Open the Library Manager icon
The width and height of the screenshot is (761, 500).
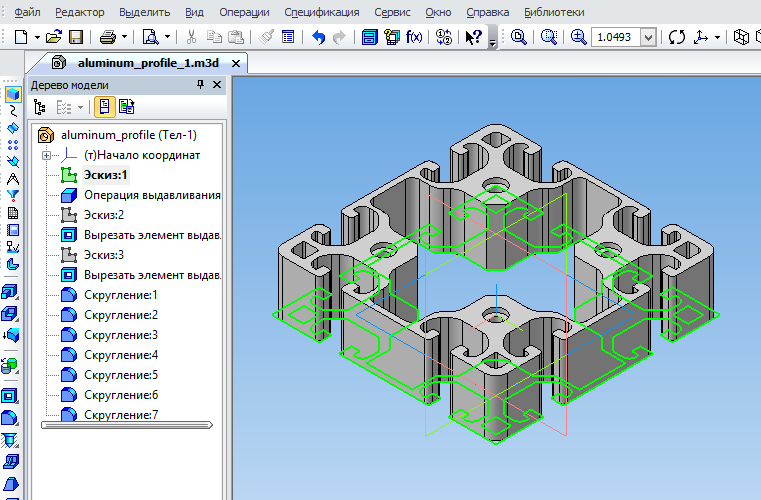[369, 37]
